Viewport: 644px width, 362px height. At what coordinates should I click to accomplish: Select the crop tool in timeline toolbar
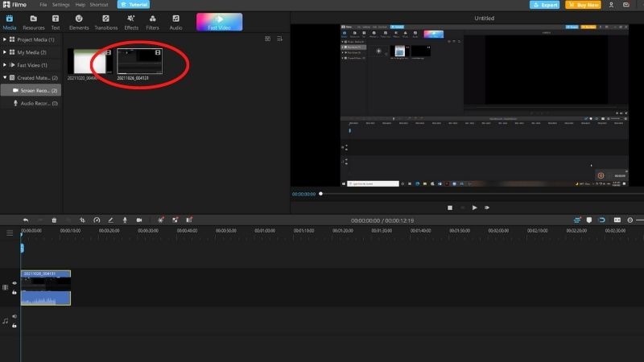coord(82,220)
